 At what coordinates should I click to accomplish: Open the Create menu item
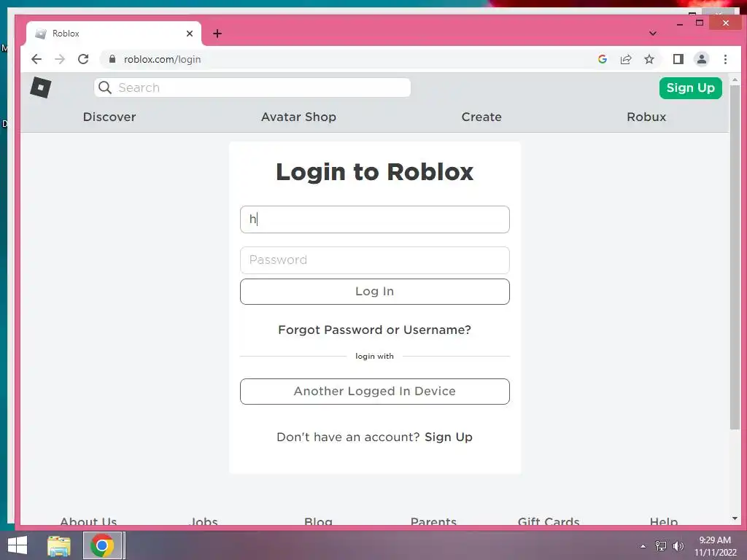(x=481, y=117)
